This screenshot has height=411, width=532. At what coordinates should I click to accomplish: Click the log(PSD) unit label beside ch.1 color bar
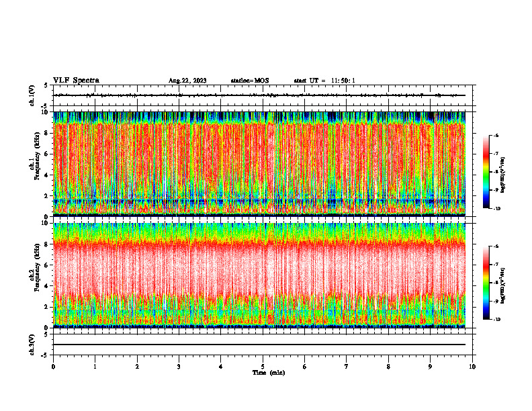point(503,175)
